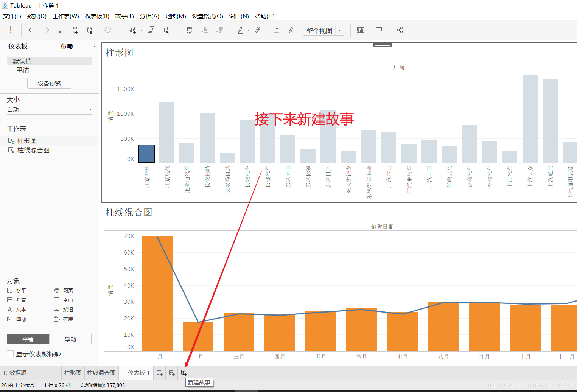
Task: Click the fix axes pin icon
Action: tap(291, 30)
